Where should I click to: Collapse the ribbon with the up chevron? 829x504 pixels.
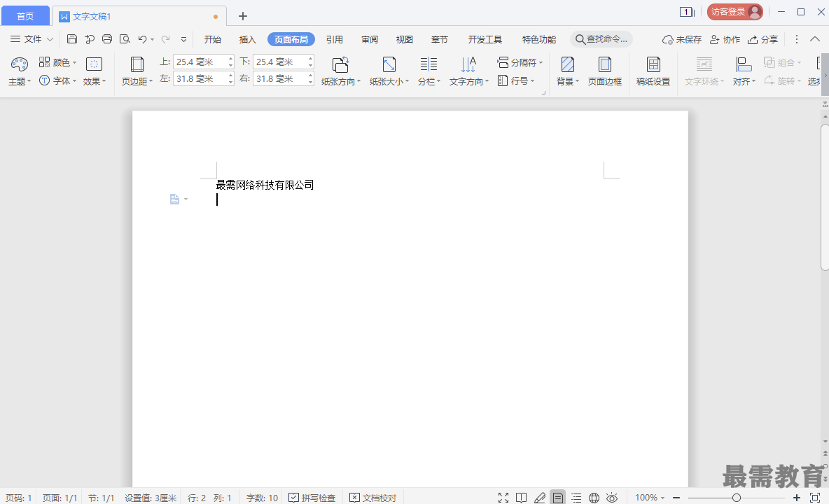pos(815,39)
